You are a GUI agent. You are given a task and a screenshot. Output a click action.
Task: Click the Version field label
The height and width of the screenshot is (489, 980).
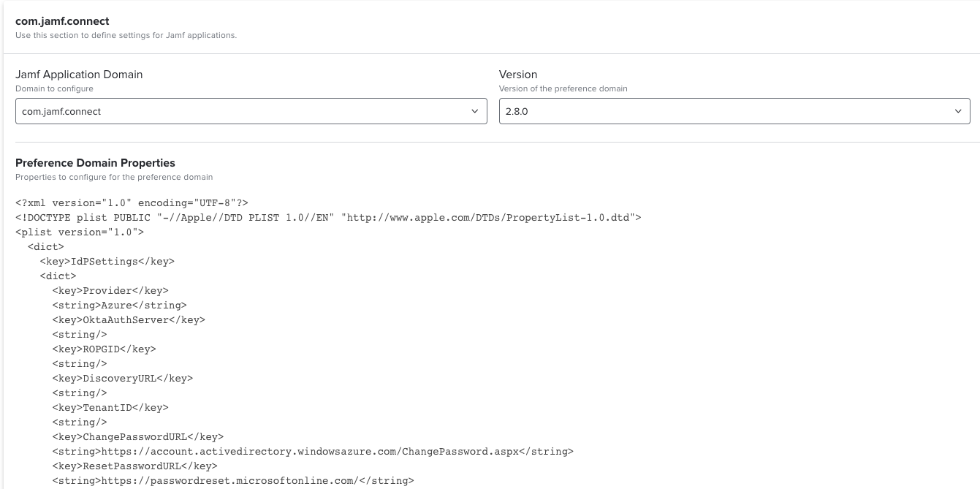(x=518, y=75)
